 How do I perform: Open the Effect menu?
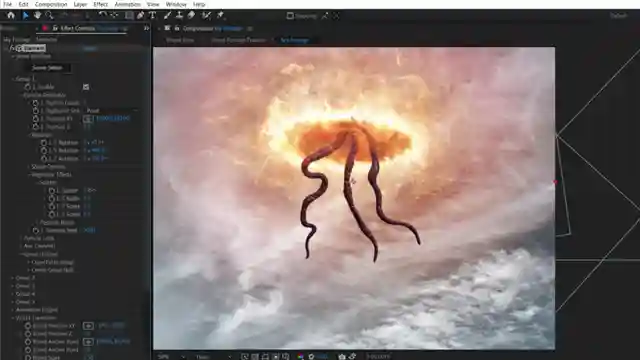100,4
